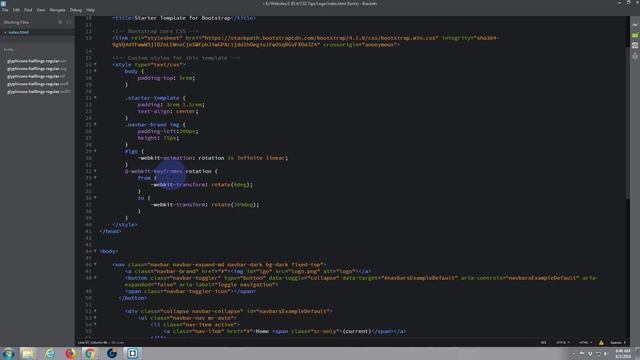Open File Explorer from the taskbar
The width and height of the screenshot is (640, 360).
(28, 353)
